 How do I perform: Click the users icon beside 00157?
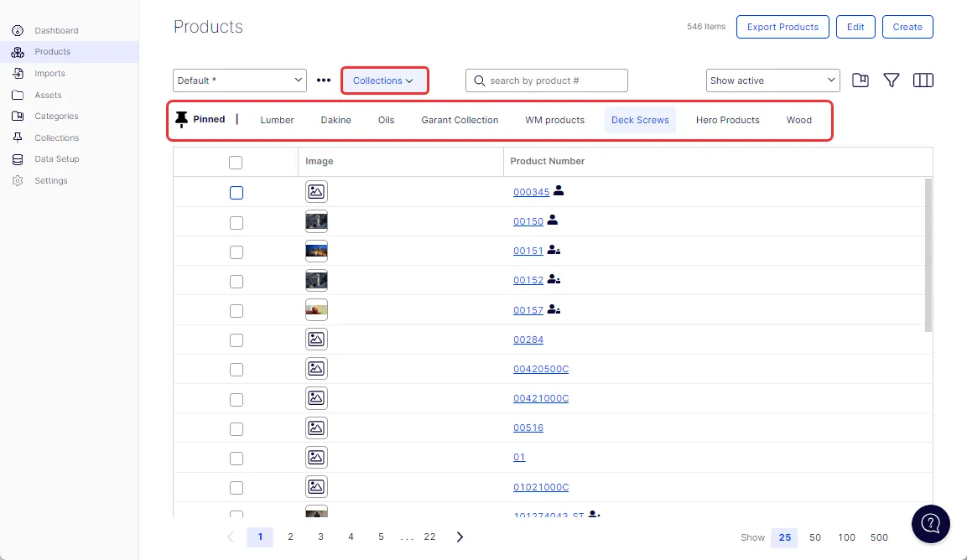pyautogui.click(x=554, y=309)
